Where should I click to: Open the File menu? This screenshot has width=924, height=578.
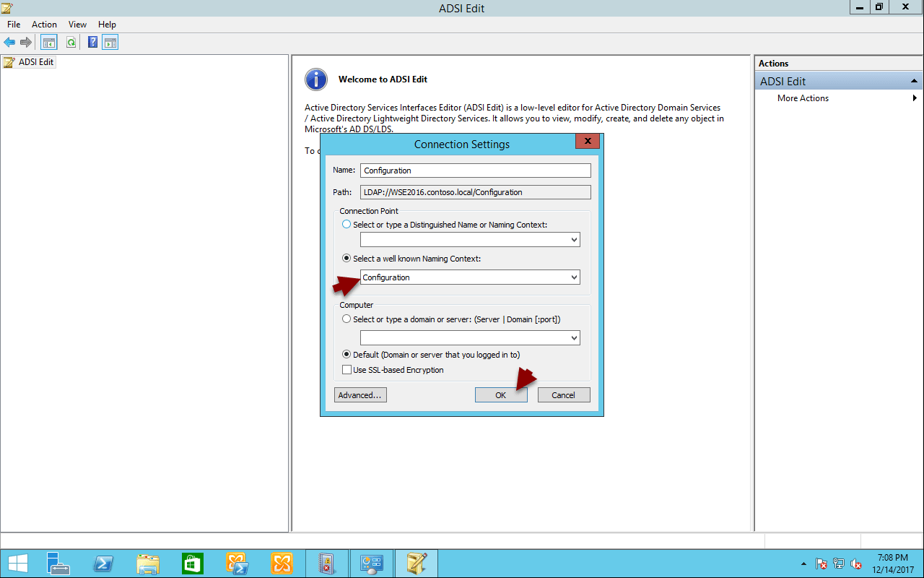tap(14, 25)
